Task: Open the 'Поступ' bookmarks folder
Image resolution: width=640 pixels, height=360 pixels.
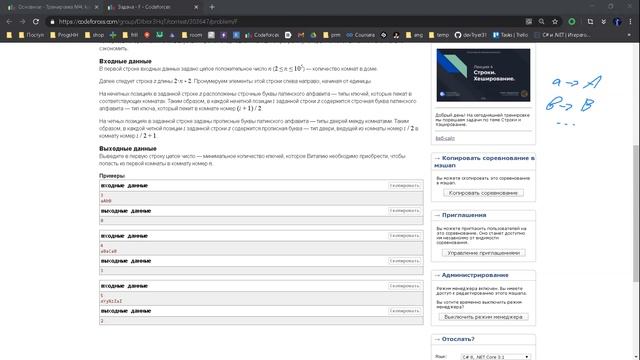Action: [31, 35]
